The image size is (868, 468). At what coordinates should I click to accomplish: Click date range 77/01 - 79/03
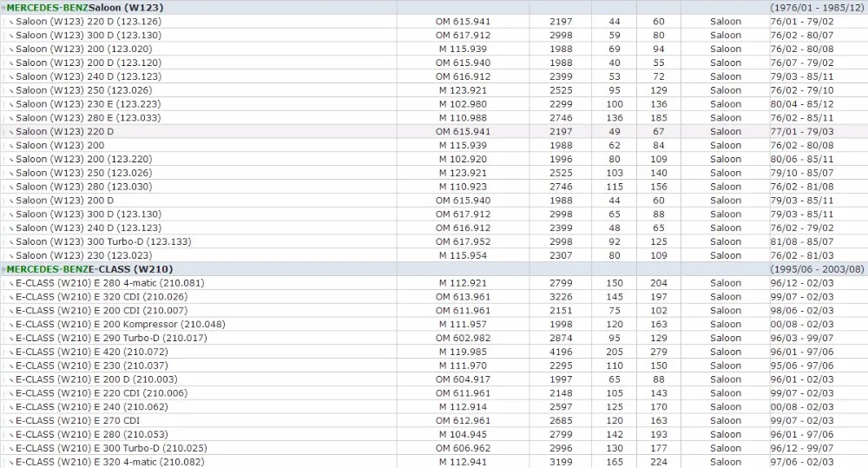tap(801, 131)
